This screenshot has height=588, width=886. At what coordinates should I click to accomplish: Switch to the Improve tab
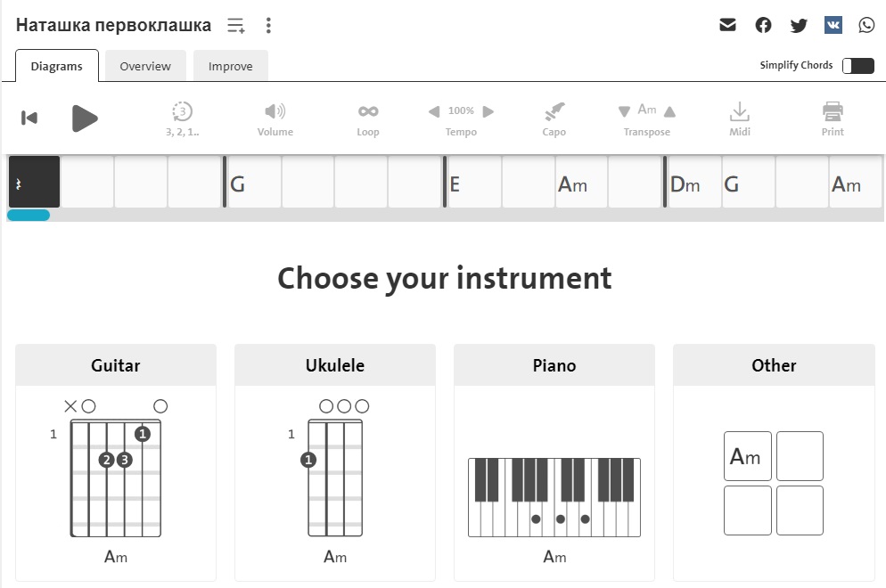[231, 66]
